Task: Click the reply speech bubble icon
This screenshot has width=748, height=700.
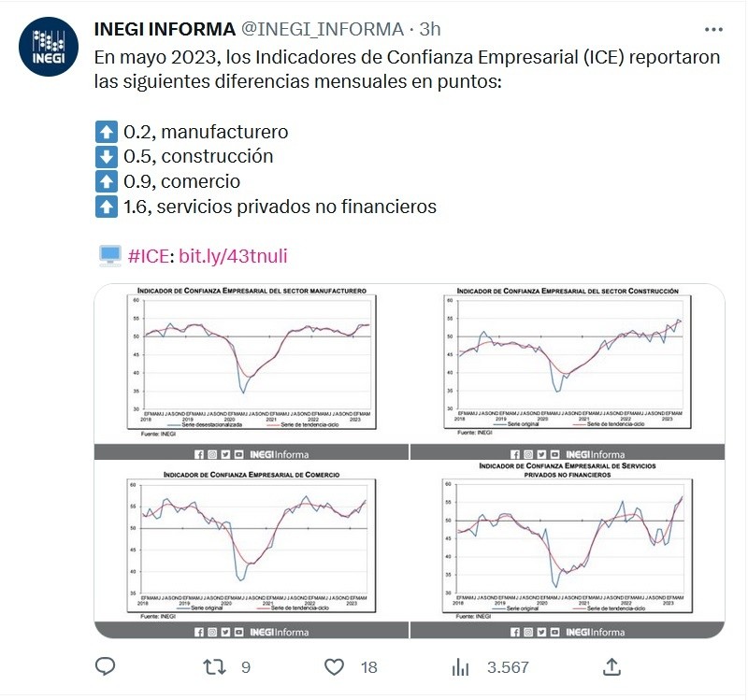Action: pyautogui.click(x=106, y=666)
